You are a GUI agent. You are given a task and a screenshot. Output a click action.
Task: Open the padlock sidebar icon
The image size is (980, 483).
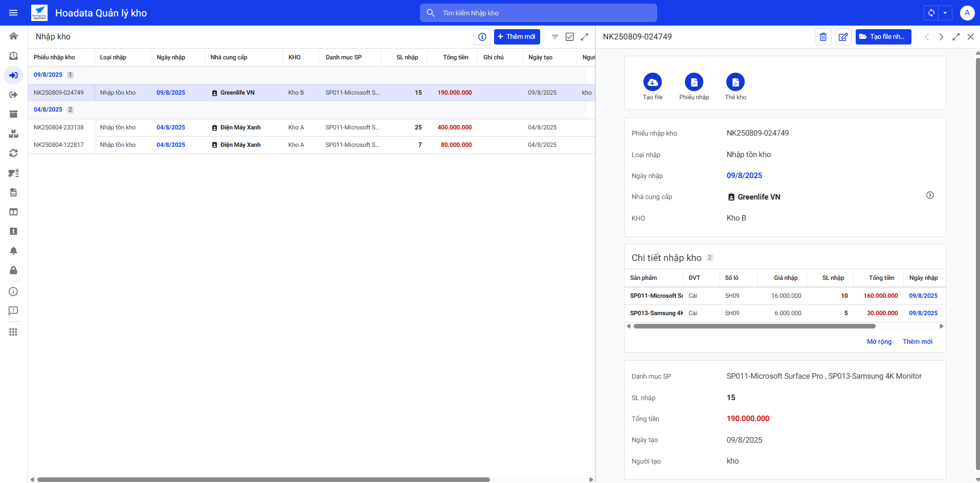coord(13,270)
